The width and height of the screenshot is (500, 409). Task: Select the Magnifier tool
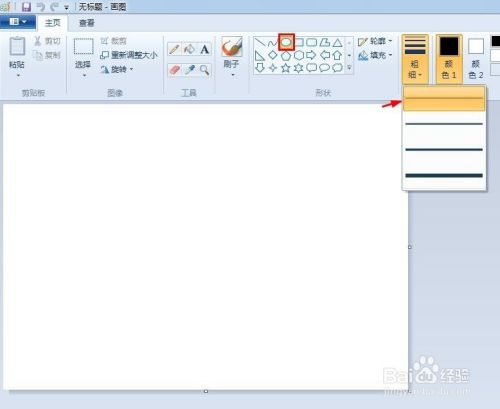click(204, 70)
